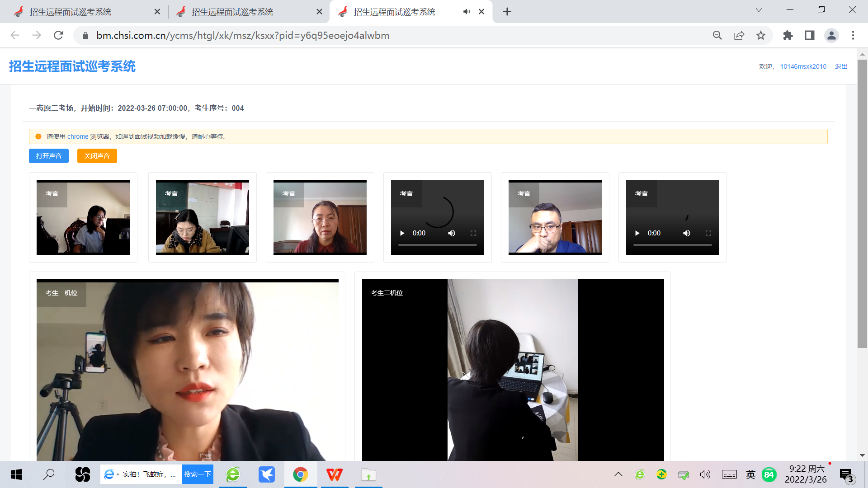Toggle Chrome side panel icon
The image size is (868, 488).
[809, 35]
